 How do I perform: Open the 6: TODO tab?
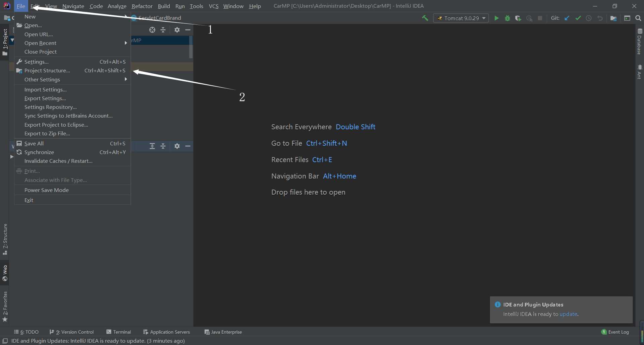[26, 332]
